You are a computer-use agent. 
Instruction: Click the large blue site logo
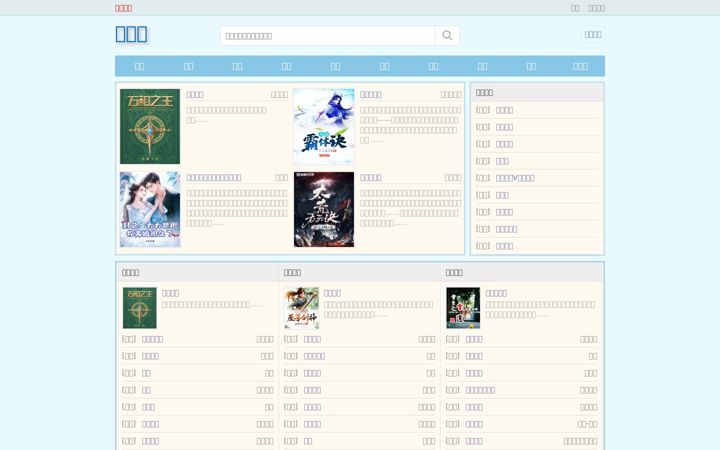pos(131,34)
